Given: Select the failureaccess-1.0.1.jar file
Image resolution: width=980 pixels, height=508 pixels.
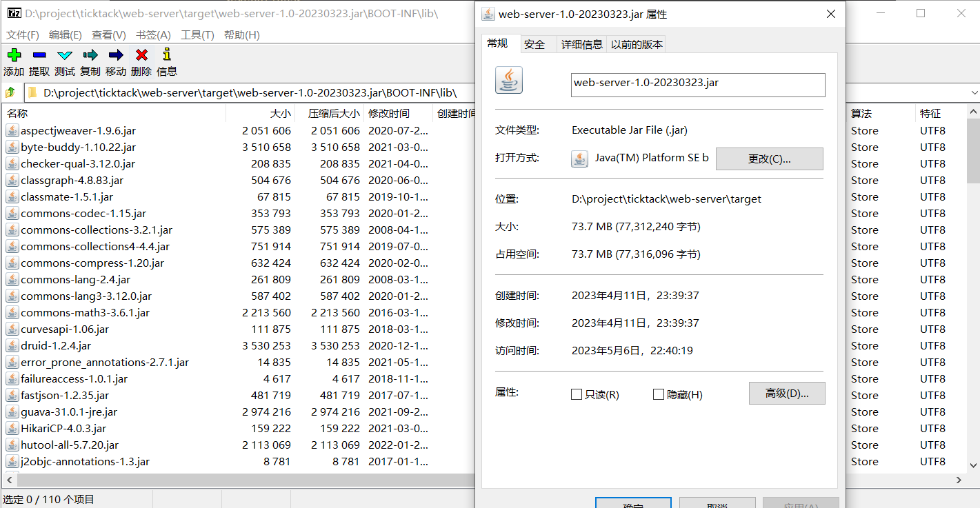Looking at the screenshot, I should point(74,378).
